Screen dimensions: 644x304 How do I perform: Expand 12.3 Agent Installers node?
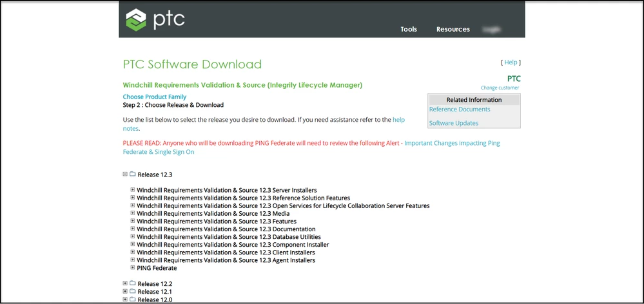pos(133,260)
